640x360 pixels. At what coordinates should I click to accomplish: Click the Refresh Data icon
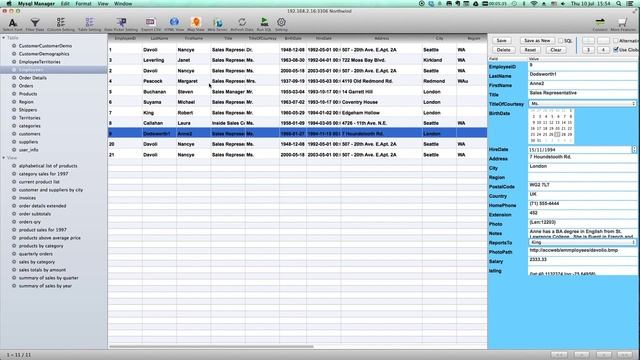click(242, 22)
